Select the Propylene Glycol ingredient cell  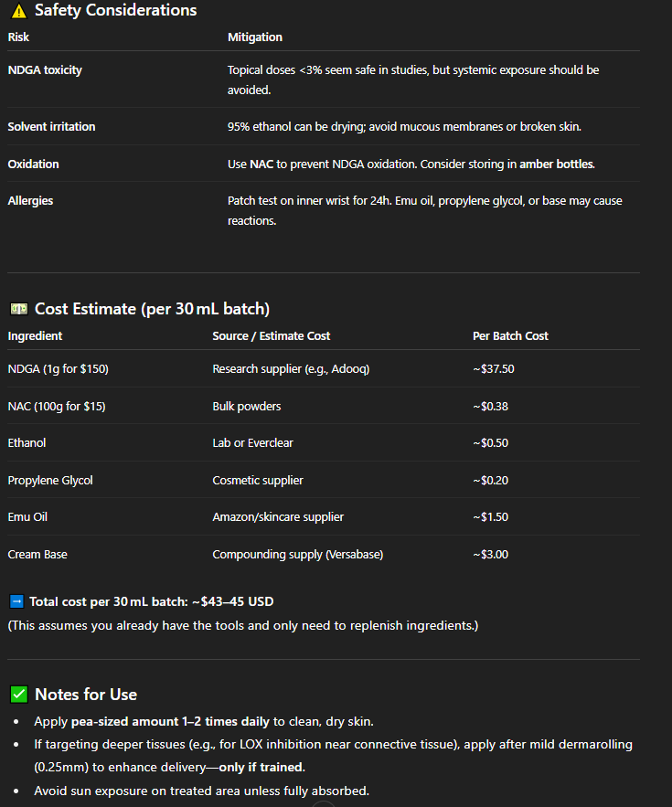click(50, 480)
